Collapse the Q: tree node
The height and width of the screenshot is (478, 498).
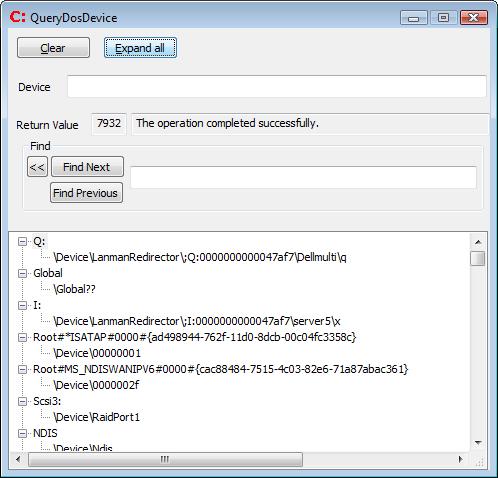(x=22, y=241)
